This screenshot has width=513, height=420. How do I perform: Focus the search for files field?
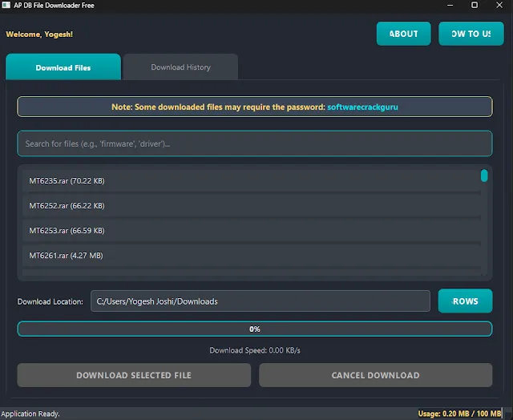point(255,143)
